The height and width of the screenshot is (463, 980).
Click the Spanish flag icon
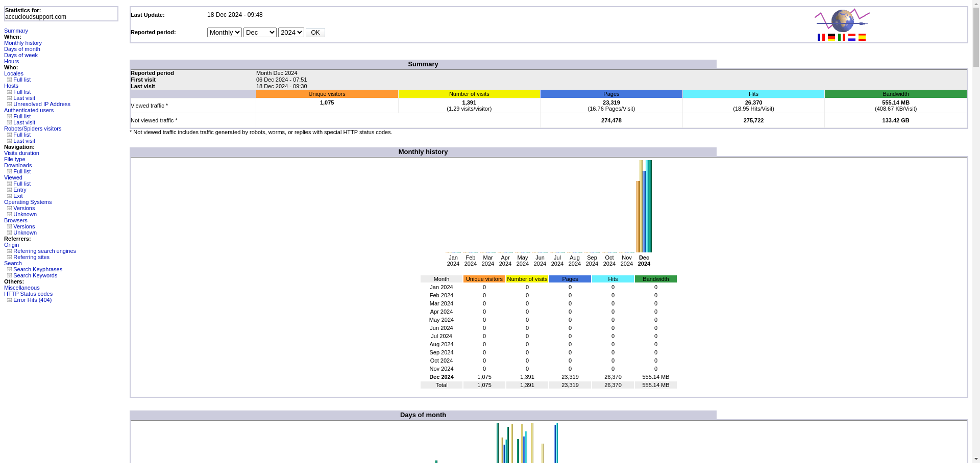(x=862, y=37)
